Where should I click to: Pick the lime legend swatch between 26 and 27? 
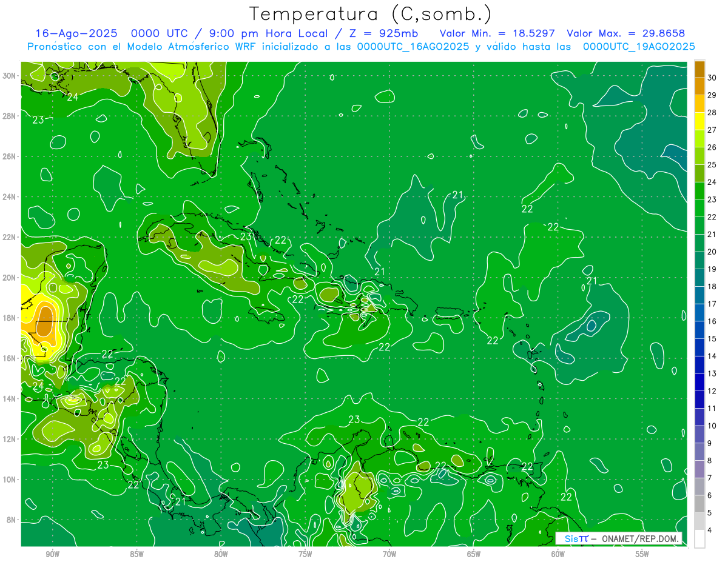point(699,138)
